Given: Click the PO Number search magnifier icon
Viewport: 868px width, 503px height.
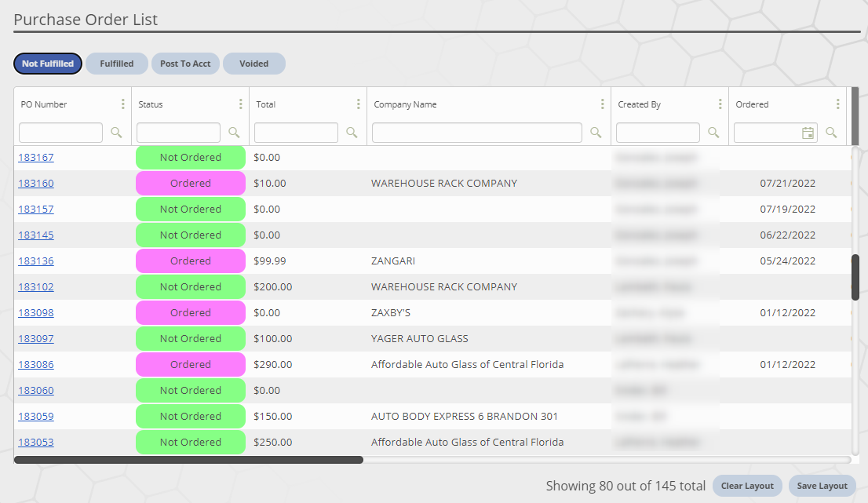Looking at the screenshot, I should [x=116, y=133].
